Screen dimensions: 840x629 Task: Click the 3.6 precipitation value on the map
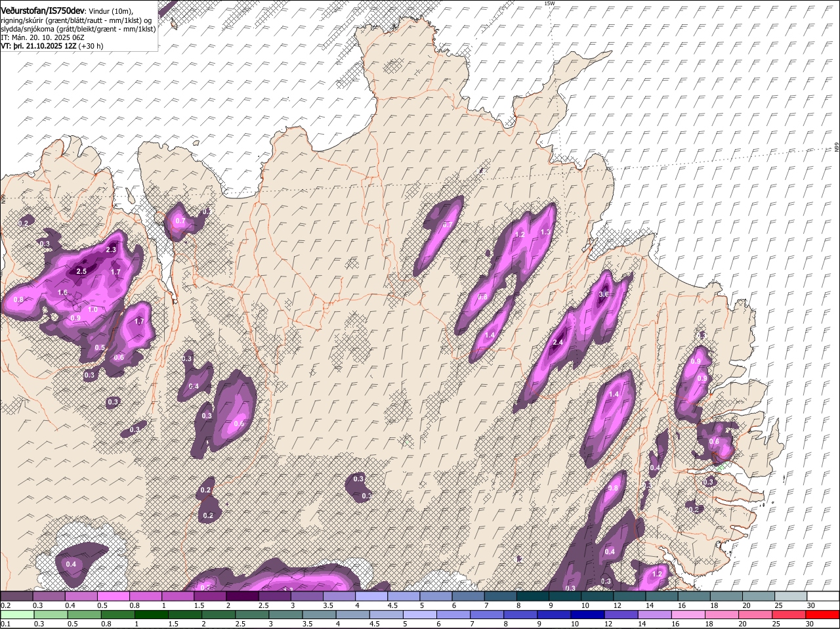(604, 294)
